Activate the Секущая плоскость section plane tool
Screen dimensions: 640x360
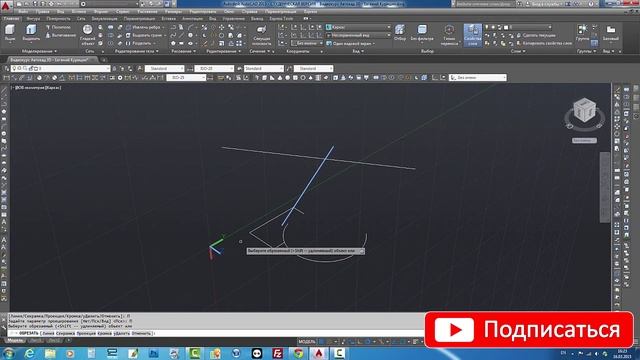[262, 35]
